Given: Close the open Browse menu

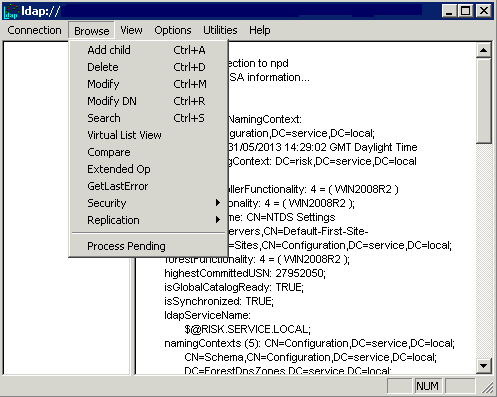Looking at the screenshot, I should point(92,31).
